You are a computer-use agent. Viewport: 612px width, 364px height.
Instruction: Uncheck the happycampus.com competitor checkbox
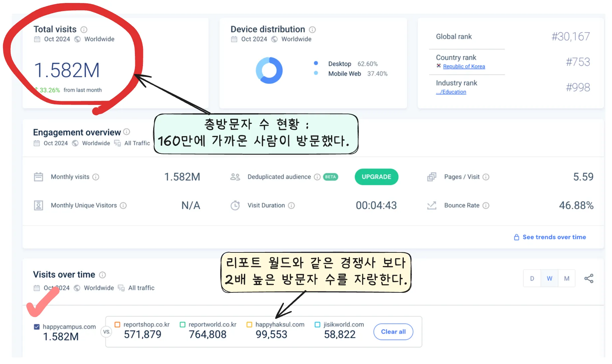(x=36, y=327)
